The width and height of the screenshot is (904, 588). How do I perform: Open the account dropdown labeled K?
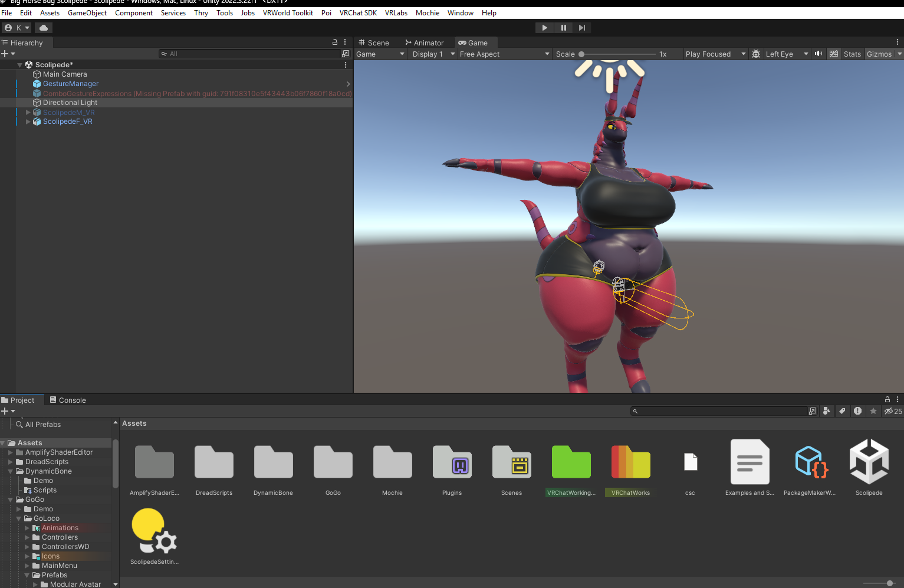point(17,28)
